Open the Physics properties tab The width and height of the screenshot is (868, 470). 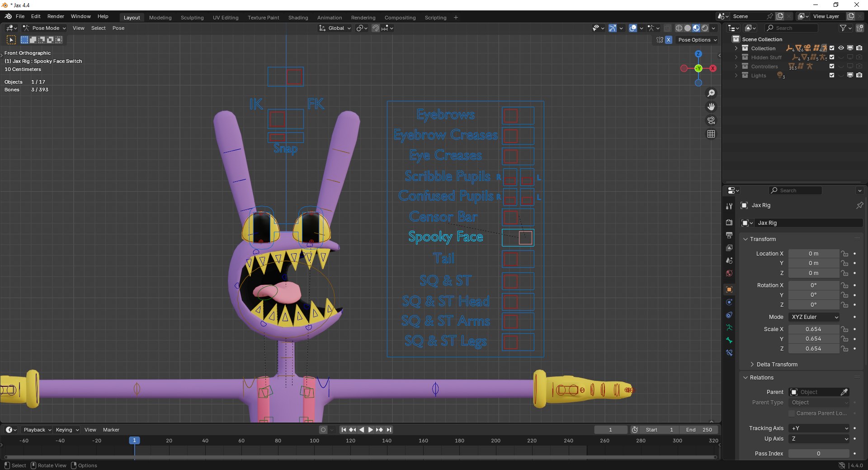729,302
